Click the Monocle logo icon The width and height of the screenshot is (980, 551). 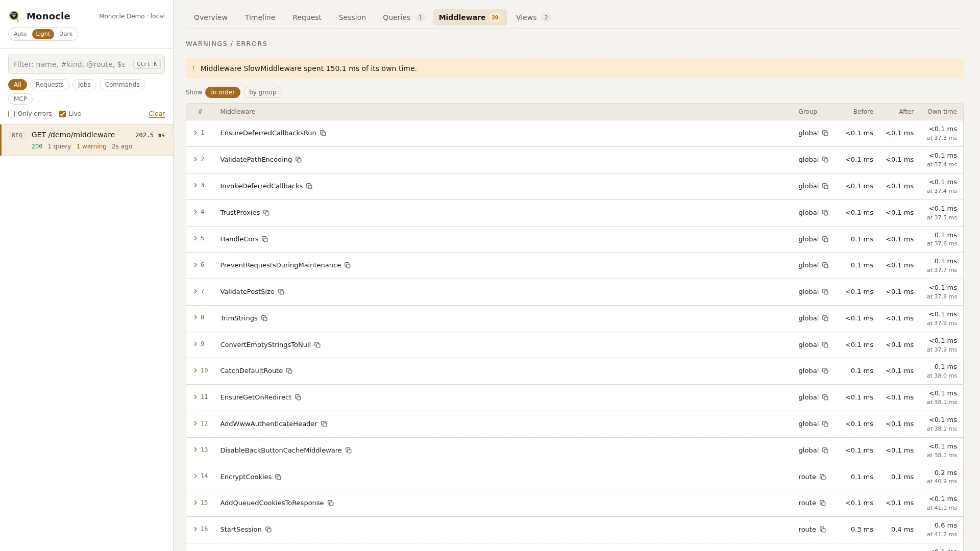14,16
